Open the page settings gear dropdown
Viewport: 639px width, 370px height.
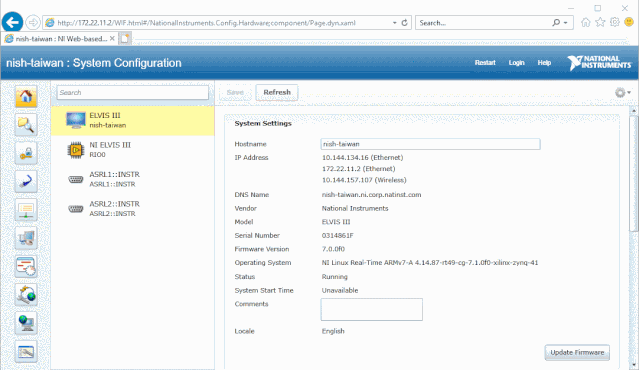tap(623, 92)
